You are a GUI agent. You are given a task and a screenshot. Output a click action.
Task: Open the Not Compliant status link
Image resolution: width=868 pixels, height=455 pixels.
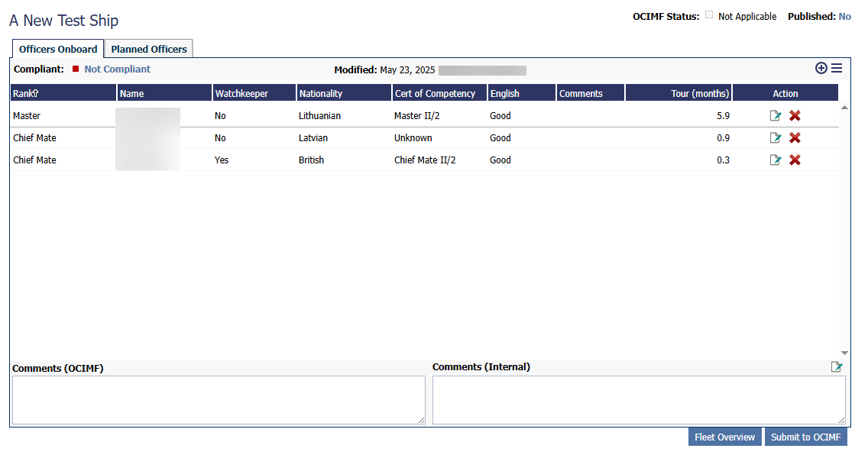point(117,69)
